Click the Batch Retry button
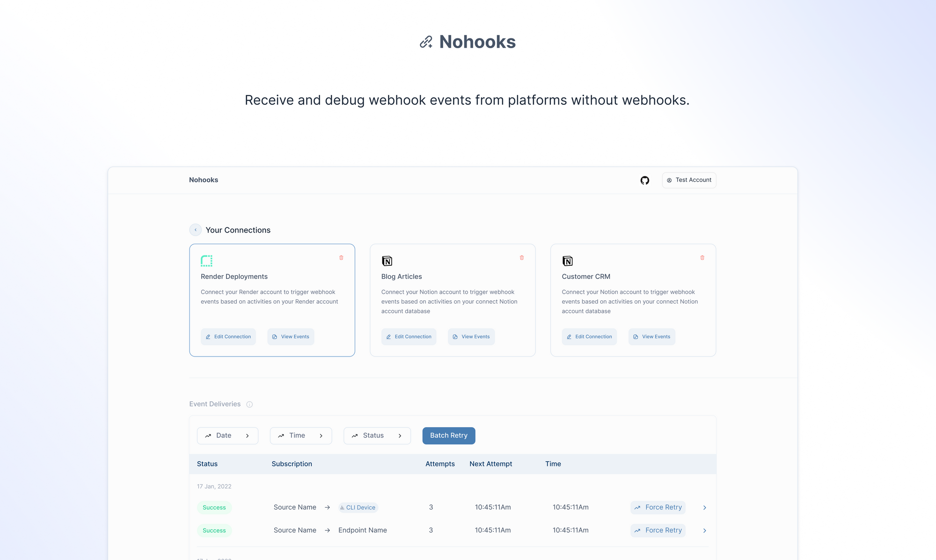Viewport: 936px width, 560px height. coord(449,436)
